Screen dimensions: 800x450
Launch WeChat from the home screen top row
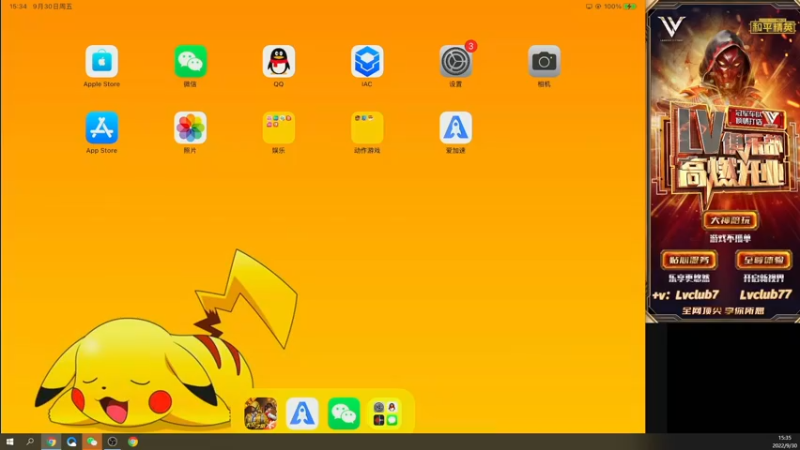(x=190, y=61)
